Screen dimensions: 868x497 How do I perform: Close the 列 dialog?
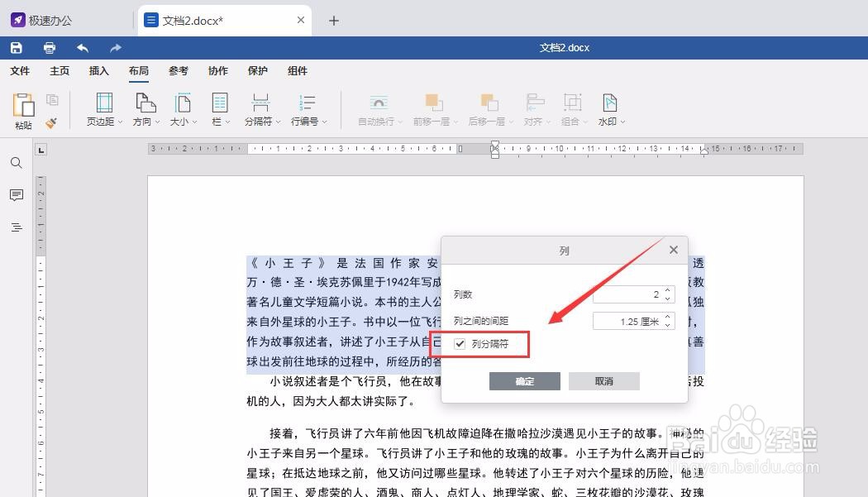coord(674,250)
